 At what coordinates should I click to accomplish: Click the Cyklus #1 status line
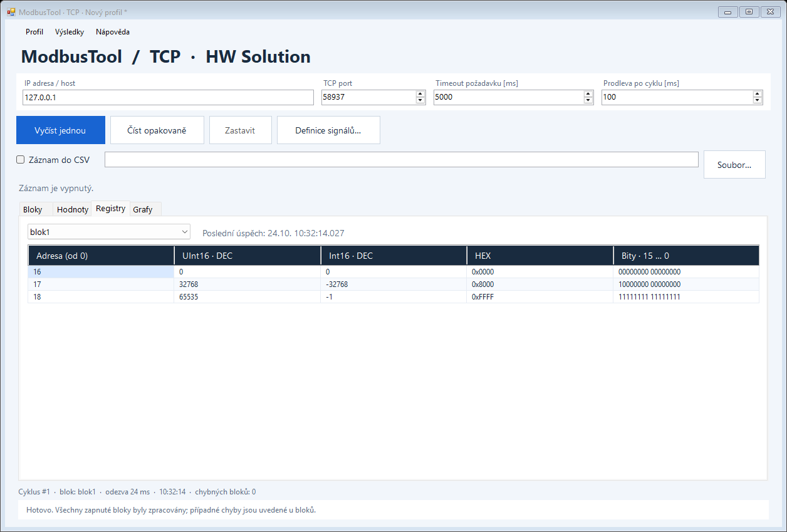click(137, 492)
